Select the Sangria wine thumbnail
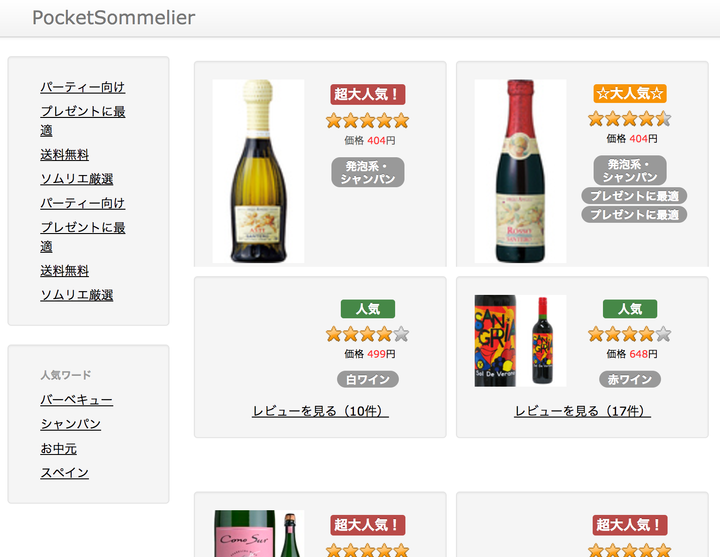 pyautogui.click(x=520, y=341)
